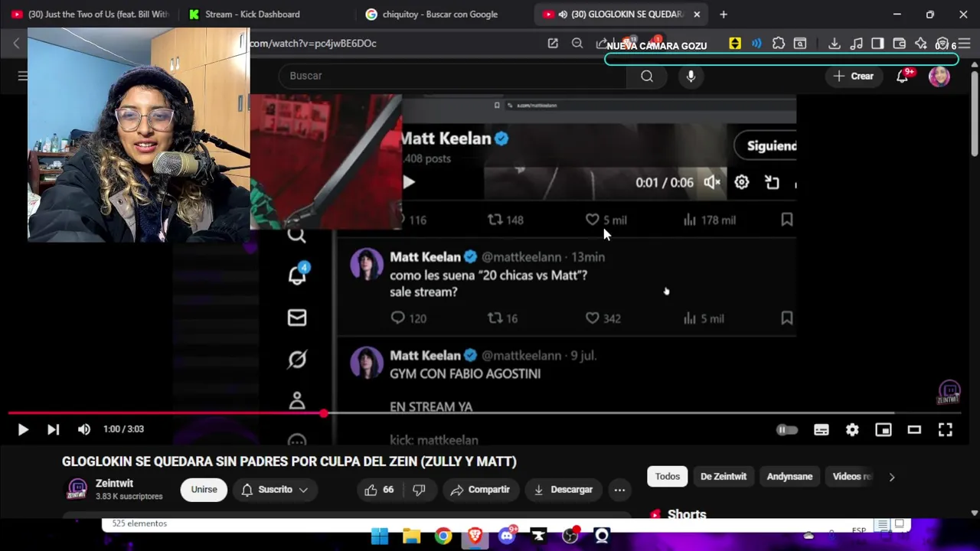Open Windows Start menu
The width and height of the screenshot is (980, 551).
[x=380, y=536]
